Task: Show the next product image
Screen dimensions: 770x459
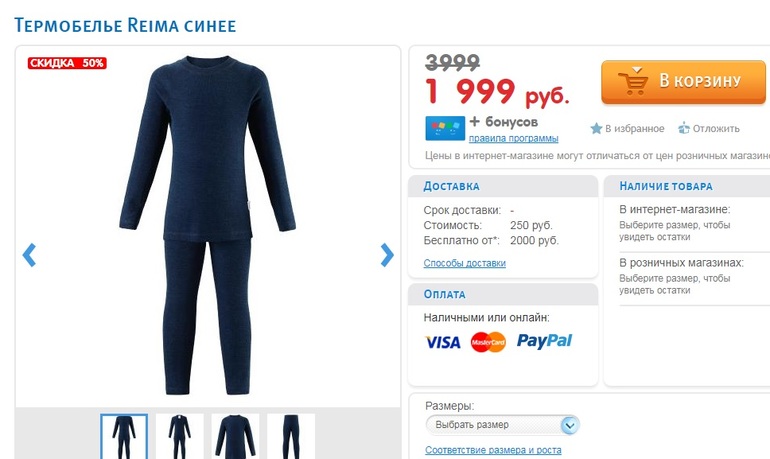Action: (x=387, y=255)
